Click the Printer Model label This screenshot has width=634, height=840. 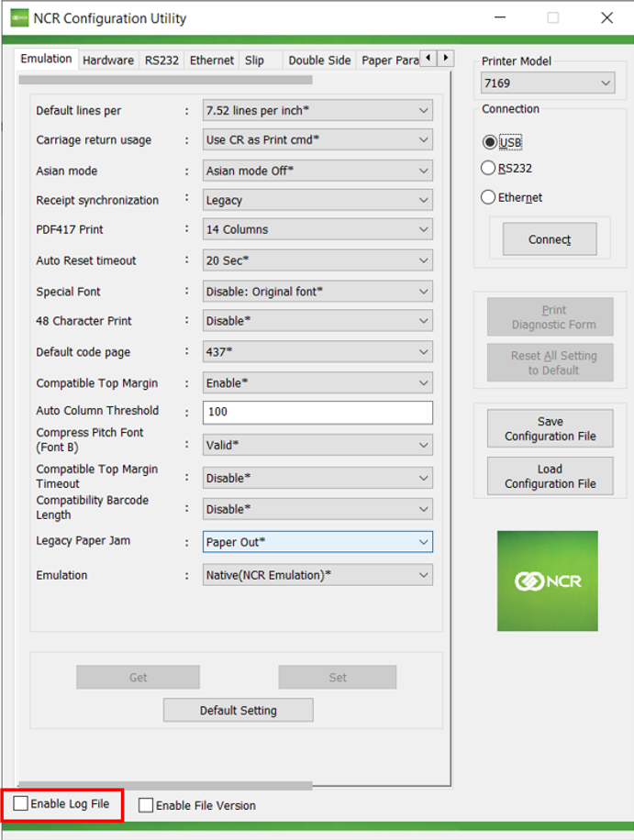click(x=516, y=61)
